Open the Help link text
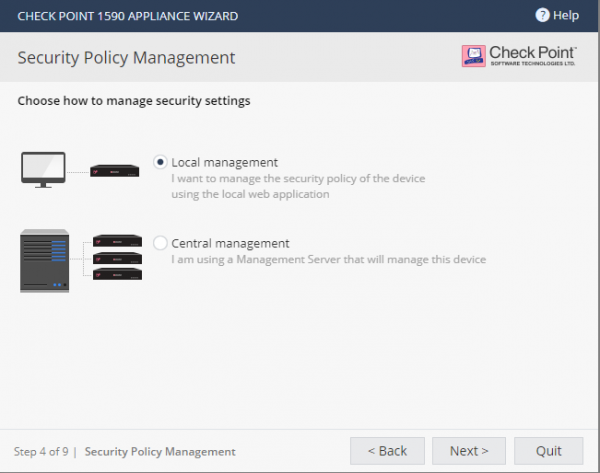Viewport: 600px width, 473px height. [x=566, y=15]
